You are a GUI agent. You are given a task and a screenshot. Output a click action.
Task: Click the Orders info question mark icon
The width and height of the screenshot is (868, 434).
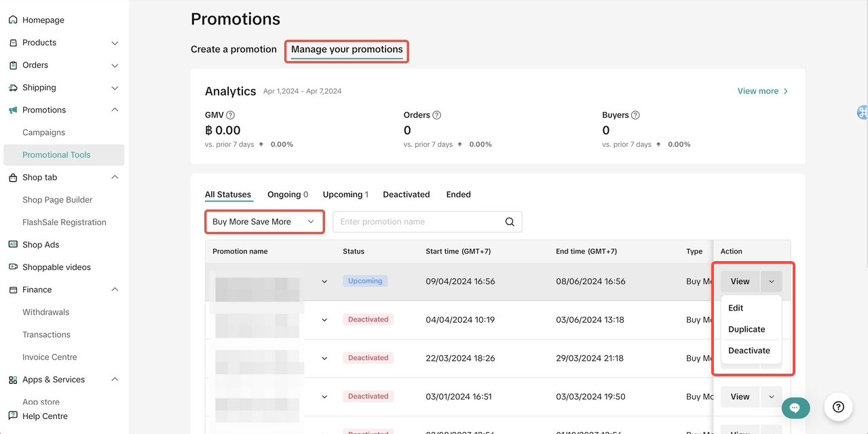[436, 115]
